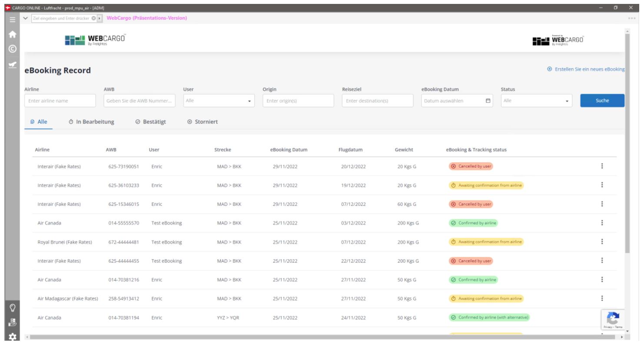Maximize the Cargo Online window
The height and width of the screenshot is (342, 644).
pyautogui.click(x=616, y=8)
